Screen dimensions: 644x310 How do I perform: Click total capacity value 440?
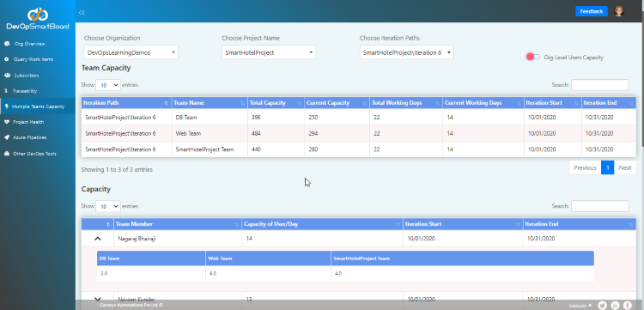click(256, 149)
